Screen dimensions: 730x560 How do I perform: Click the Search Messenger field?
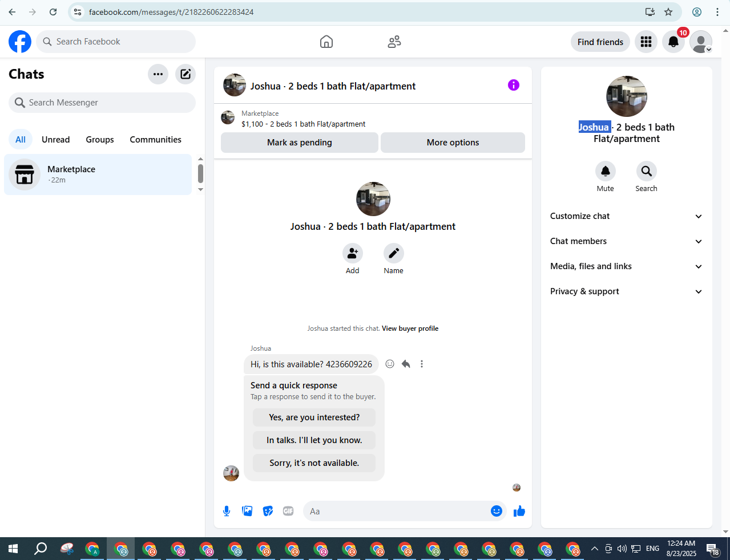click(x=102, y=103)
